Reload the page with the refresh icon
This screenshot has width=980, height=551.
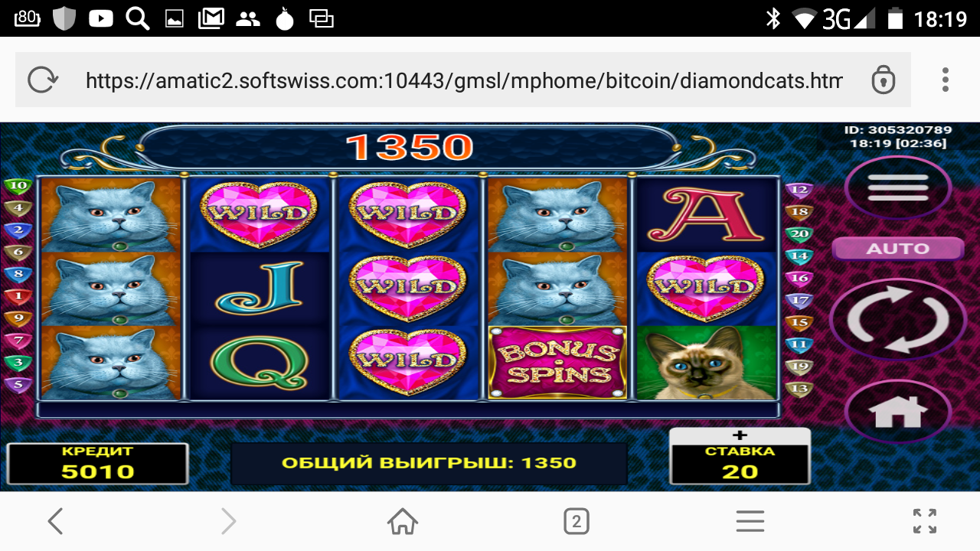tap(42, 80)
